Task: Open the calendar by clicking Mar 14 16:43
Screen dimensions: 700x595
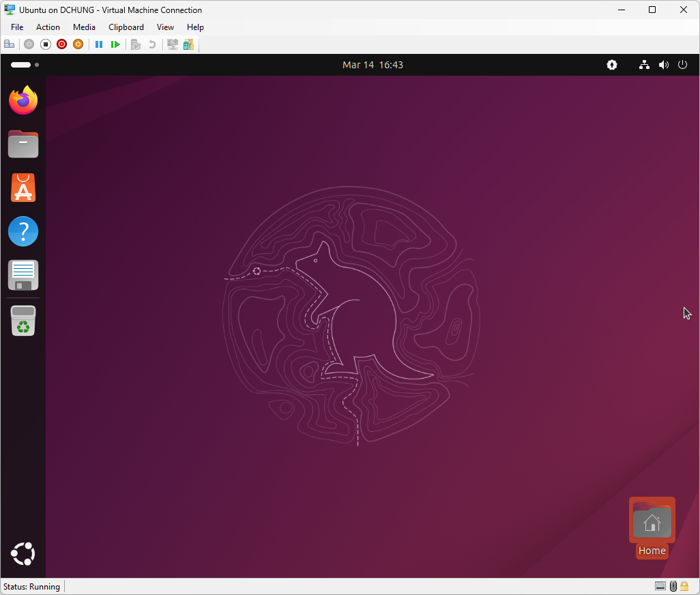Action: [x=373, y=65]
